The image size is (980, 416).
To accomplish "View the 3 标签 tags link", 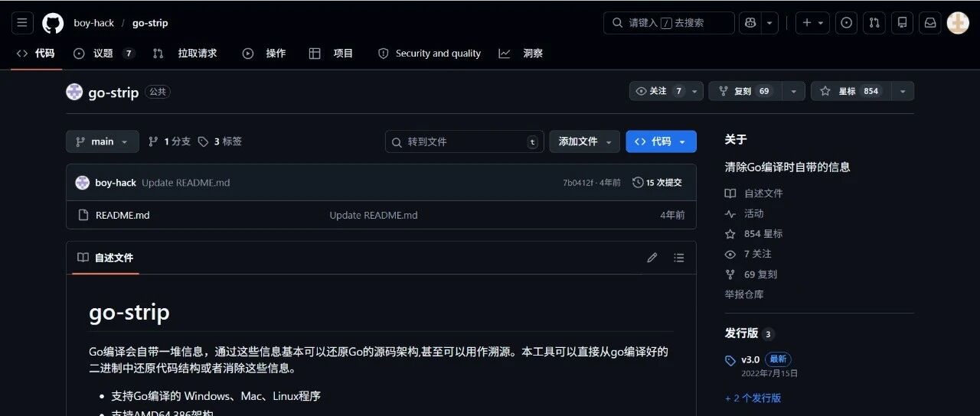I will (220, 141).
